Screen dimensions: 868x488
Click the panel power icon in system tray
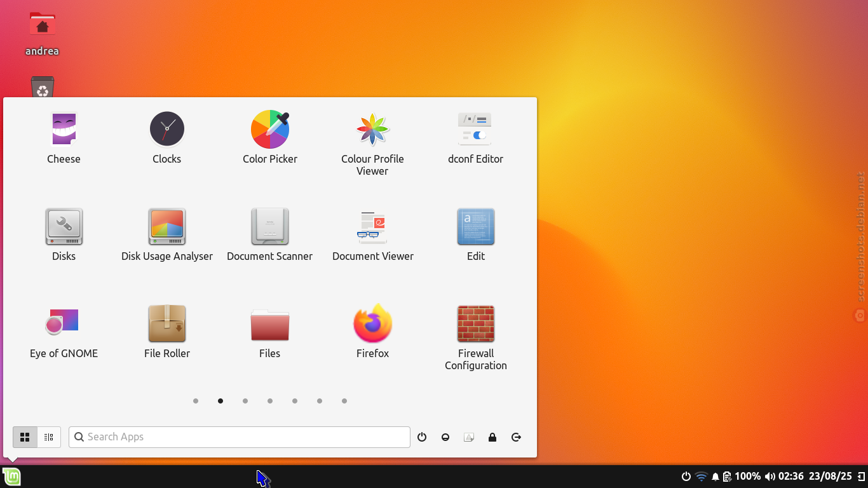tap(686, 477)
